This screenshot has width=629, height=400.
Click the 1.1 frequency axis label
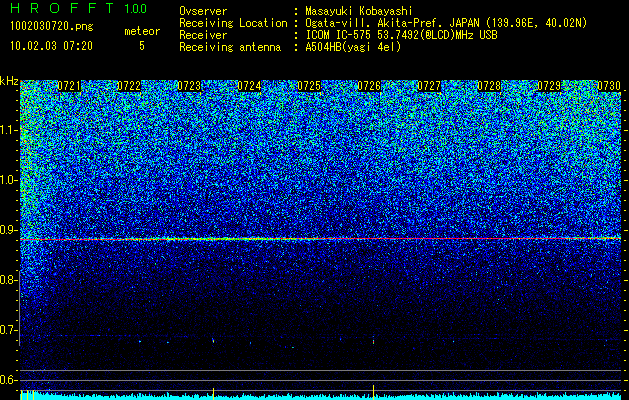point(9,130)
